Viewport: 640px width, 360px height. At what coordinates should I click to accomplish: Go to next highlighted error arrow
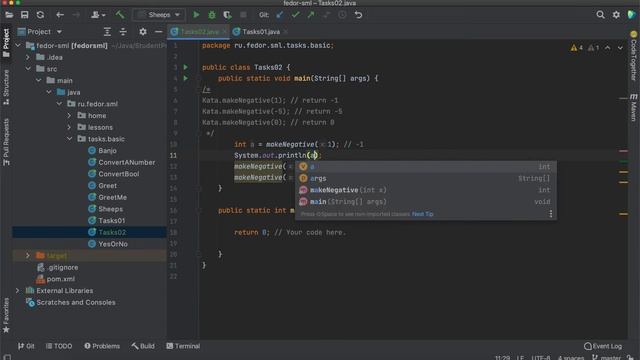620,48
